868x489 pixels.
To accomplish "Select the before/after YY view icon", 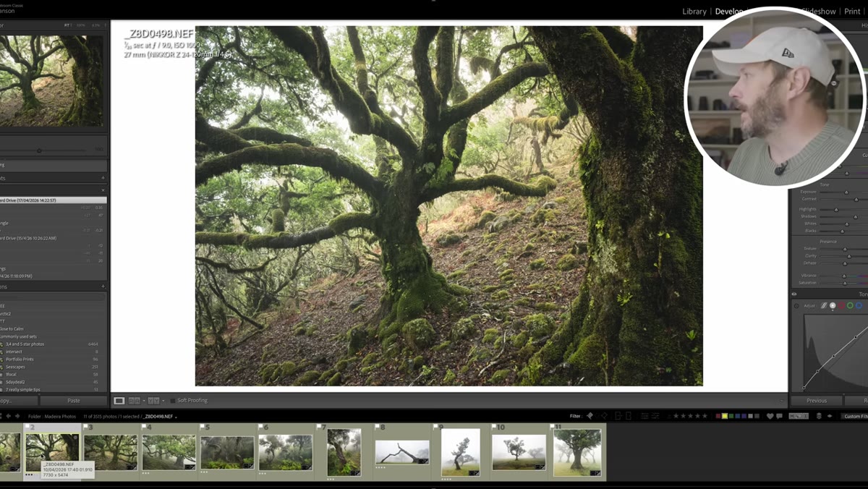I will tap(153, 401).
